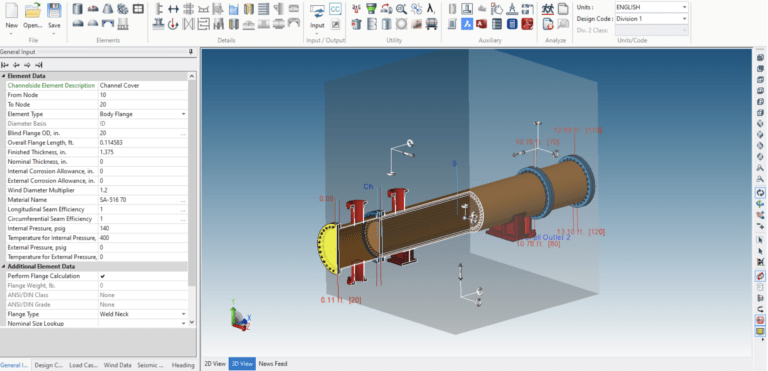768x371 pixels.
Task: Click the green funnel utility icon
Action: click(x=372, y=8)
